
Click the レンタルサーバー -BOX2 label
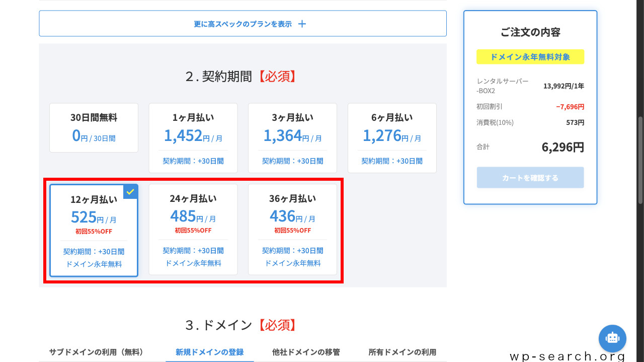[x=503, y=86]
